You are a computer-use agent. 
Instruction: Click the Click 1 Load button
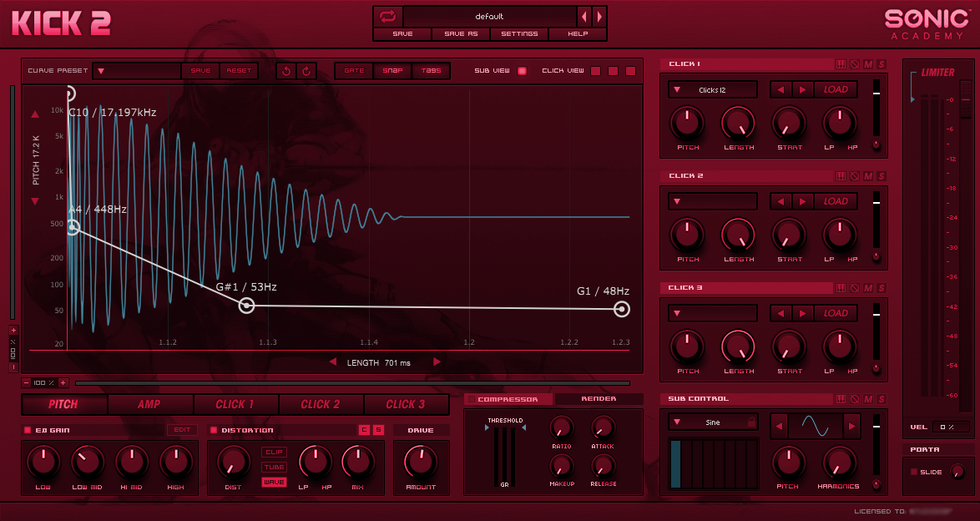point(836,89)
